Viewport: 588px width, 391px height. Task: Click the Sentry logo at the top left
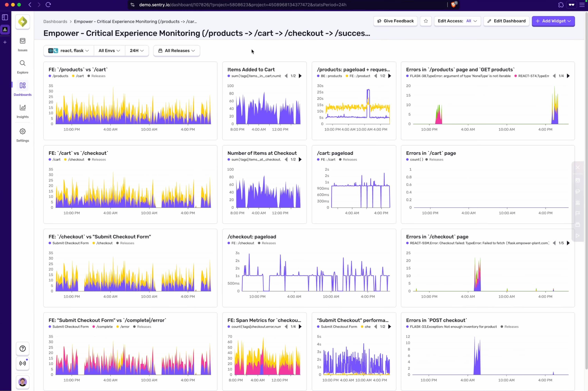click(x=23, y=21)
